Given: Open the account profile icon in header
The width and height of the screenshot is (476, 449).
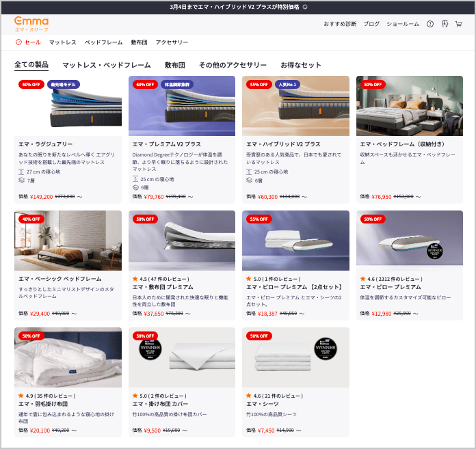Looking at the screenshot, I should (x=445, y=24).
